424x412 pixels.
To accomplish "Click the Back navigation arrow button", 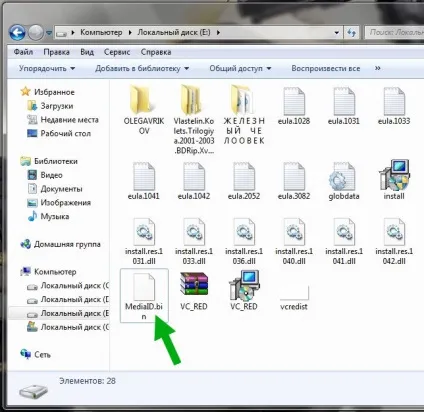I will tap(18, 33).
